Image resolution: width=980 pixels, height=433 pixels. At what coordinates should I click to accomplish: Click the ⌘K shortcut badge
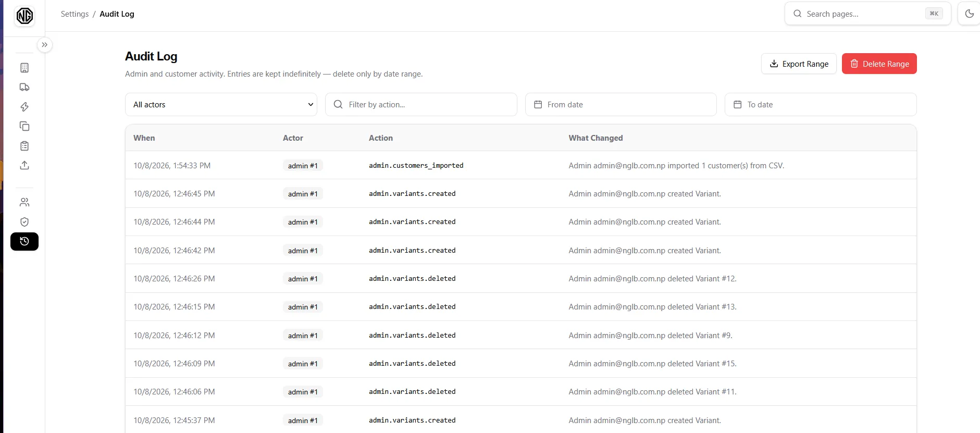[x=934, y=14]
